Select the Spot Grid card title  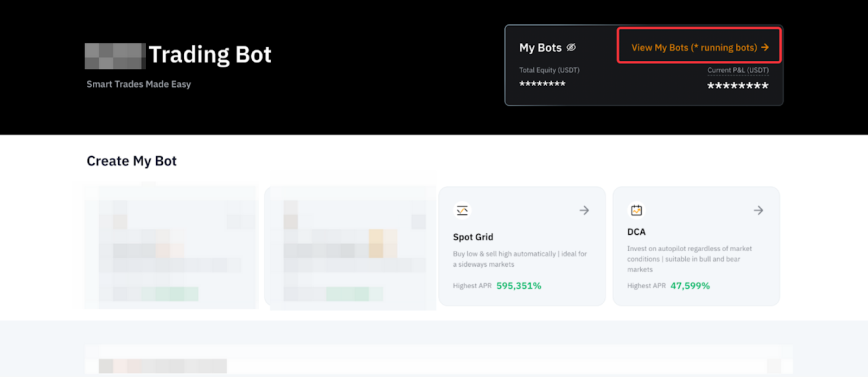(473, 237)
